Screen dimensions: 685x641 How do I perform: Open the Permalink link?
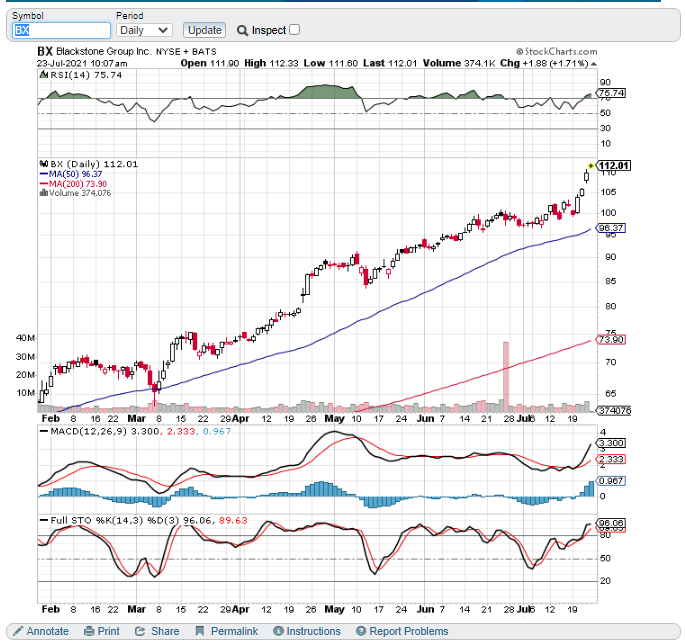(x=235, y=631)
